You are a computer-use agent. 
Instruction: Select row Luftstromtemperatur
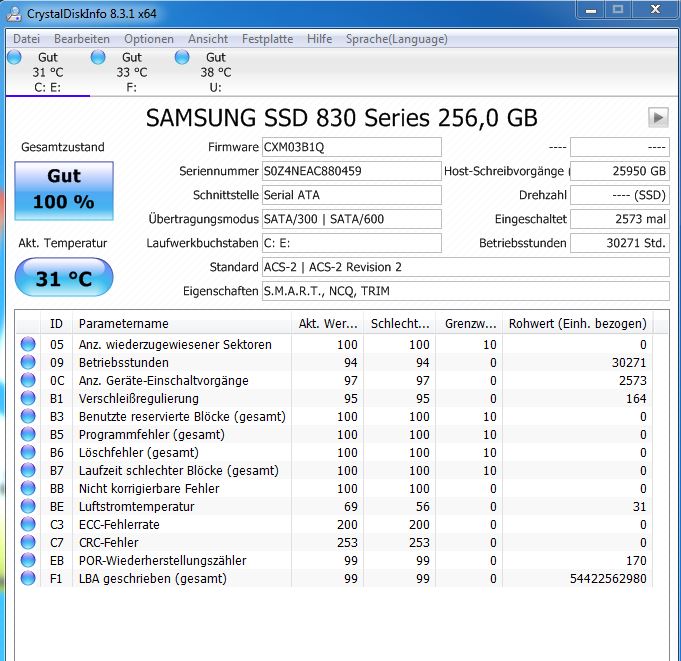pyautogui.click(x=334, y=506)
